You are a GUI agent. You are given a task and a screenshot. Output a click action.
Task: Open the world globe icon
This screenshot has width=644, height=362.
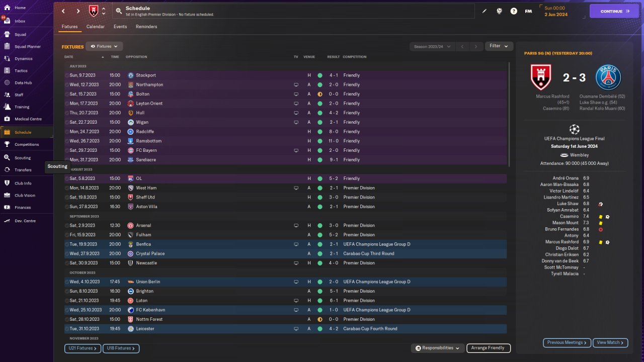coord(499,11)
